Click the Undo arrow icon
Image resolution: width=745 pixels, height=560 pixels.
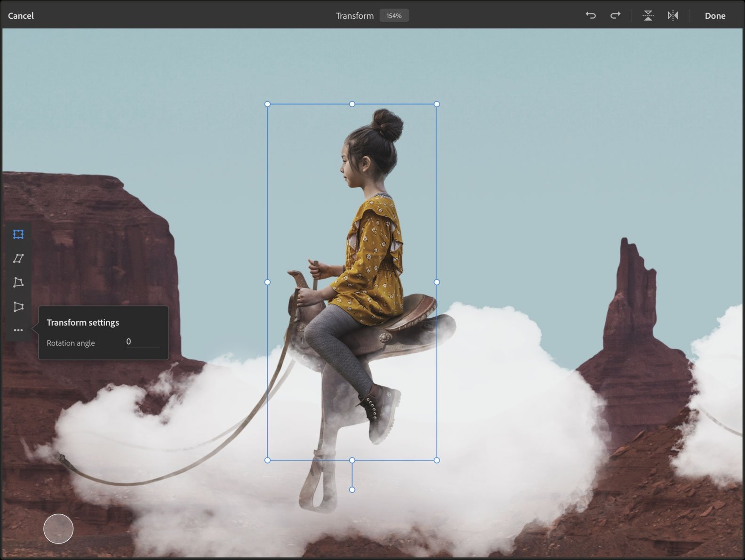point(591,16)
